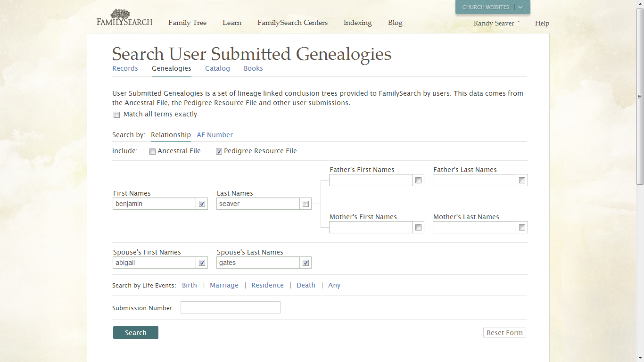Go to FamilySearch Centers

click(x=292, y=23)
